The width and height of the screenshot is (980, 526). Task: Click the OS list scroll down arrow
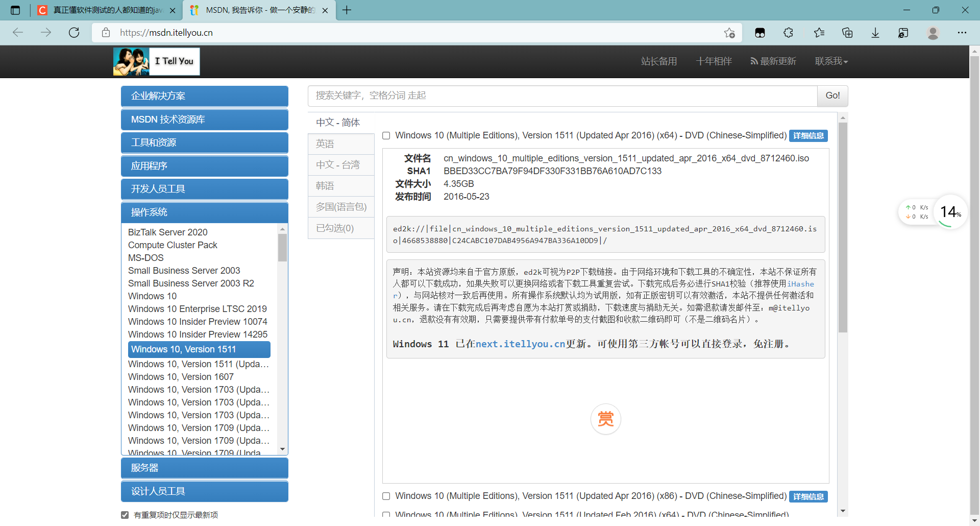[282, 449]
